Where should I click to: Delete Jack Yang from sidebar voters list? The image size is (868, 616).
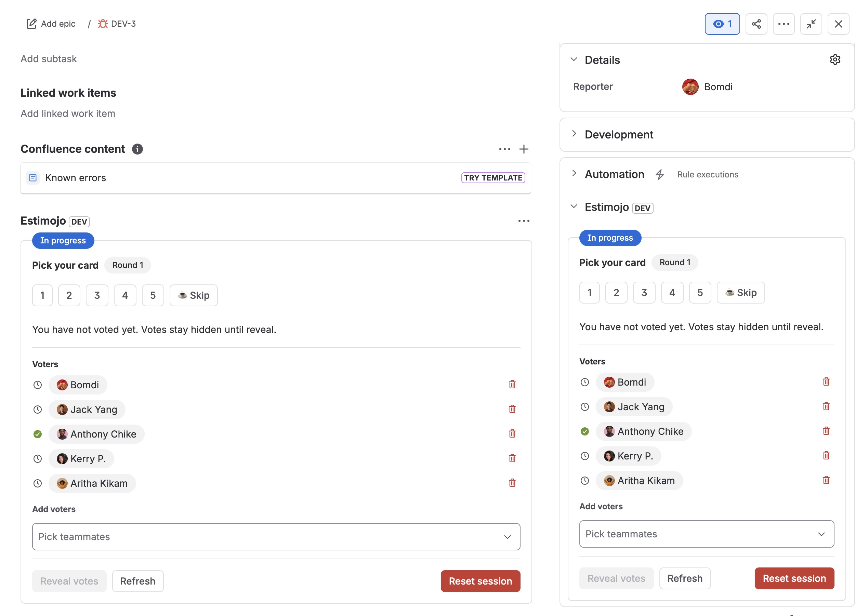(826, 406)
